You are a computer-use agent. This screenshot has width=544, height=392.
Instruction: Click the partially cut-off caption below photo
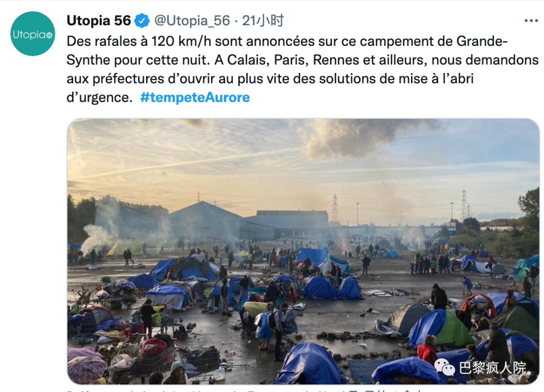245,390
